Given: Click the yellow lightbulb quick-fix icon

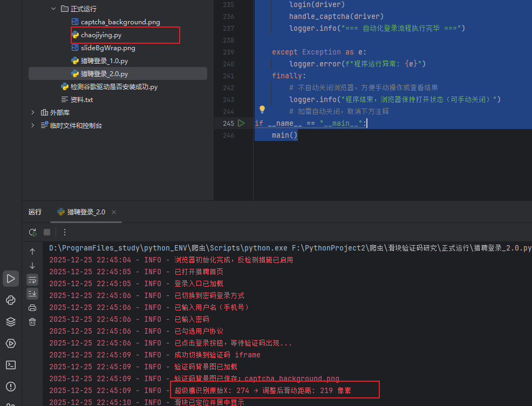Looking at the screenshot, I should 262,109.
